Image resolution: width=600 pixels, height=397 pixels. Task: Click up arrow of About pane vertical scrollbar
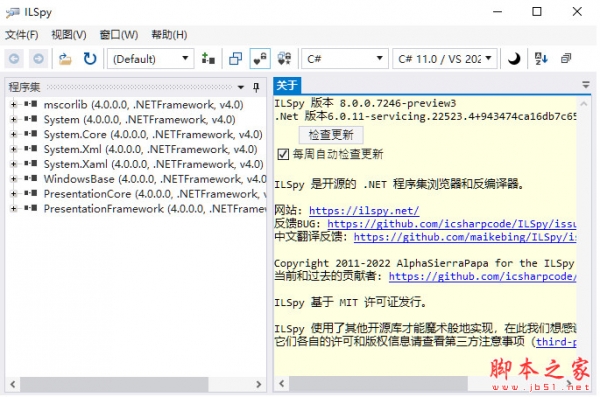(584, 104)
